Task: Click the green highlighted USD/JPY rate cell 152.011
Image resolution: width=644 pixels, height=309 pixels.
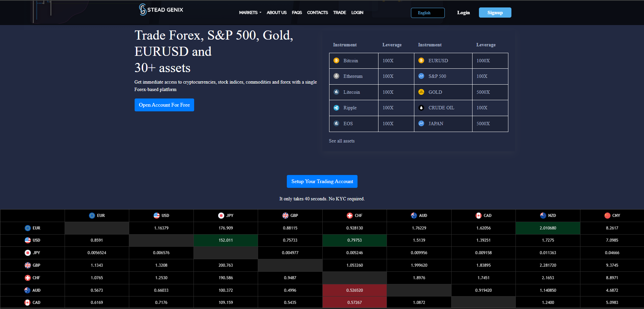Action: pyautogui.click(x=226, y=240)
